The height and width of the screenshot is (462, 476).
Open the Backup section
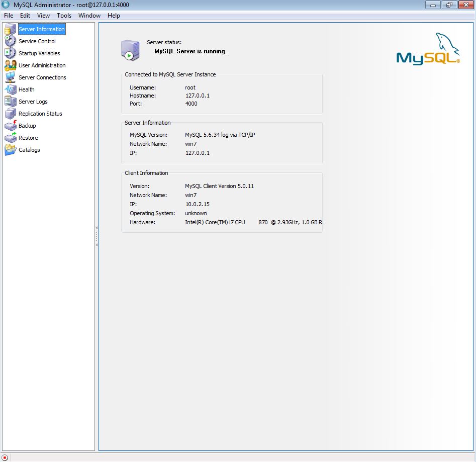click(x=27, y=126)
